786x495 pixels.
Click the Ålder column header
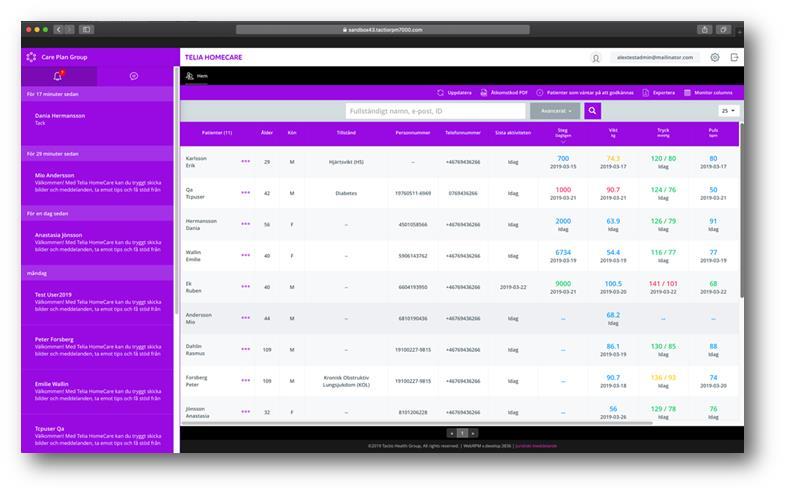tap(267, 133)
